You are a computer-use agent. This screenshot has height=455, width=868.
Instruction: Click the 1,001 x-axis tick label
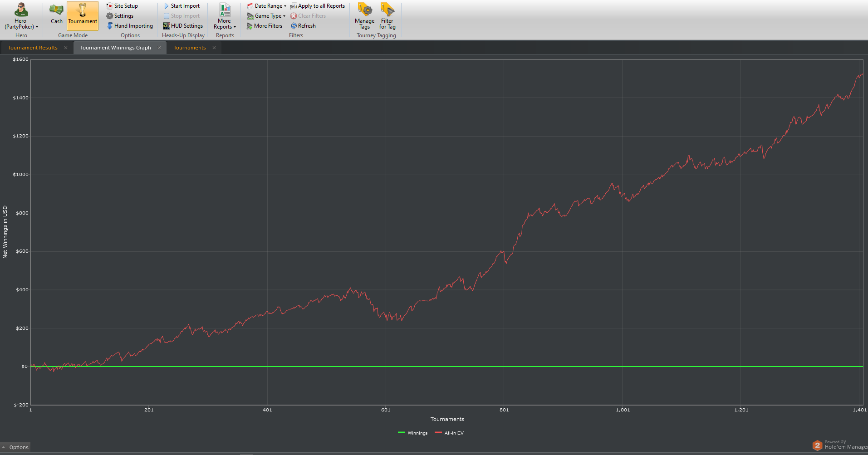point(623,410)
